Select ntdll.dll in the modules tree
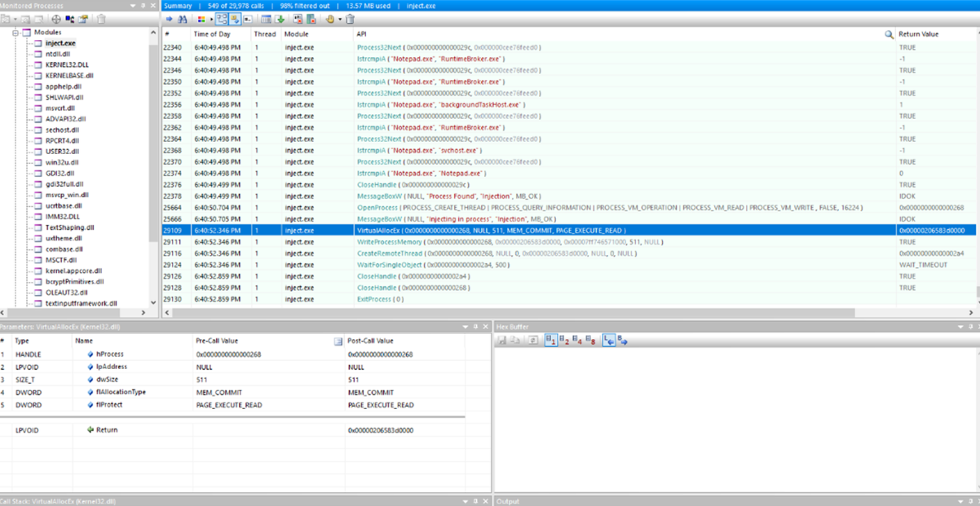The width and height of the screenshot is (980, 506). (57, 54)
